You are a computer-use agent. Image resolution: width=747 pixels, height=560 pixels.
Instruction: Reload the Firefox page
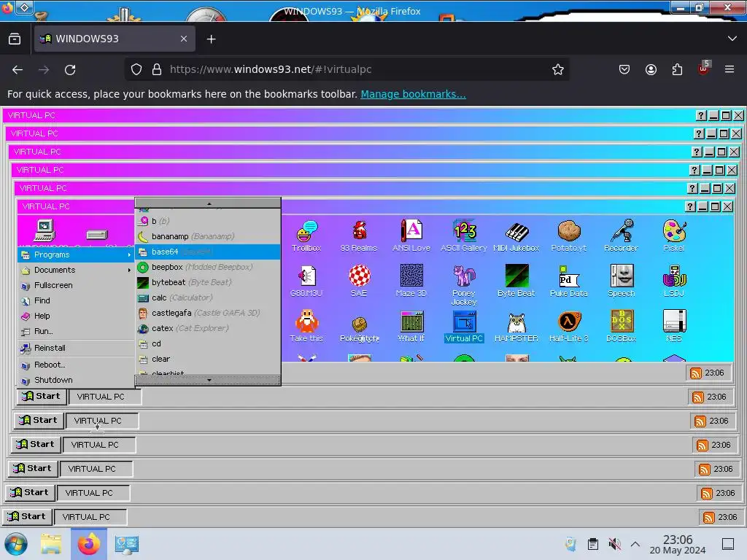click(70, 69)
